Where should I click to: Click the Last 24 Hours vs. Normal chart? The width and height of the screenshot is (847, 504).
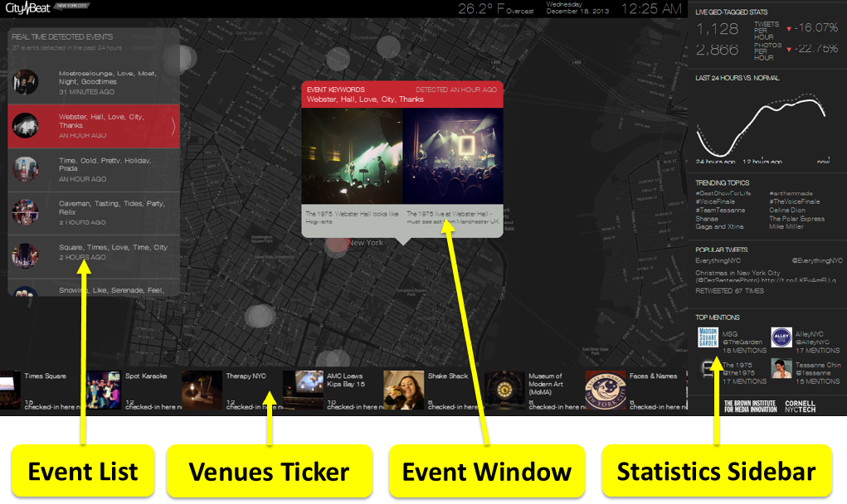pyautogui.click(x=761, y=126)
